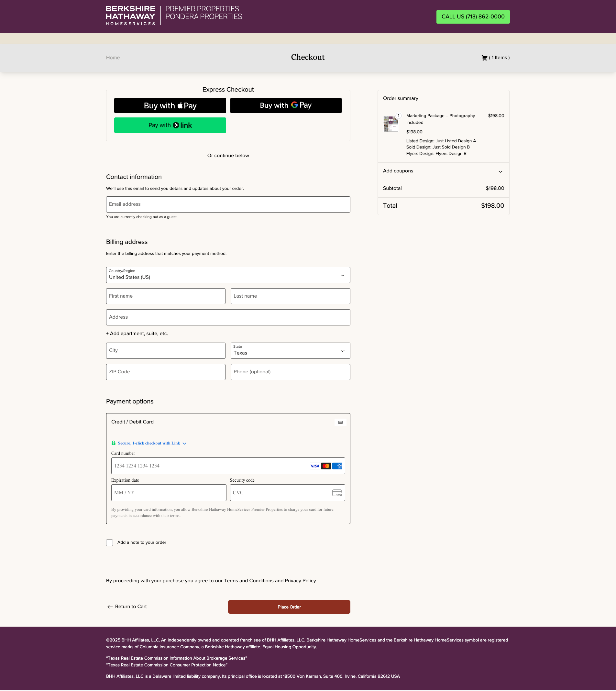Click the credit card icon in Payment options

[340, 422]
